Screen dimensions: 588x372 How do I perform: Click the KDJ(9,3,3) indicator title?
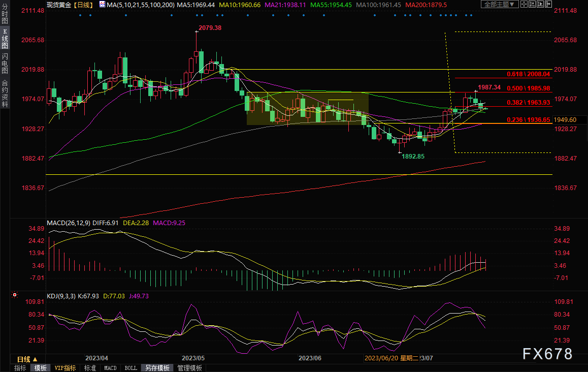click(x=61, y=296)
